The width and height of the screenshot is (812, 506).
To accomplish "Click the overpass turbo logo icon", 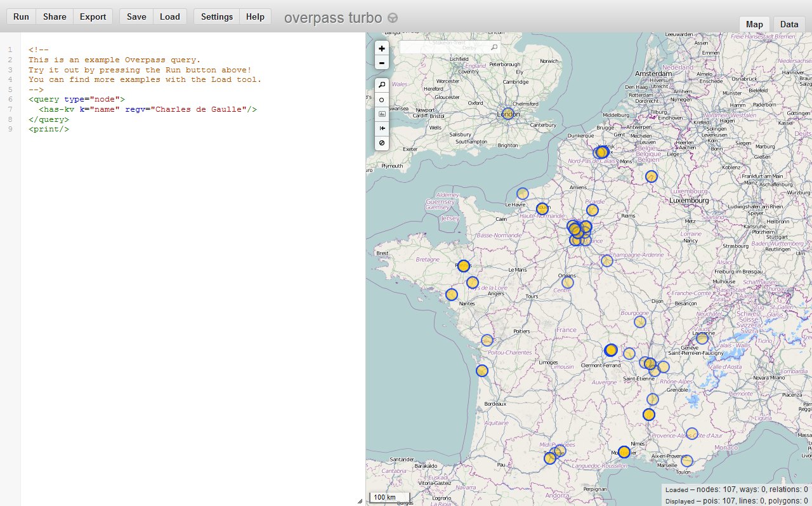I will coord(393,18).
